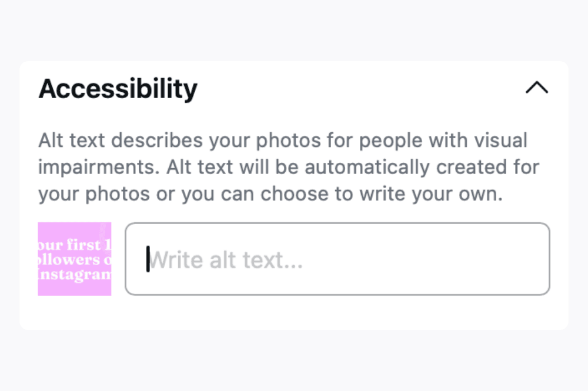Click the word "instagram" on the thumbnail
This screenshot has width=588, height=391.
point(75,275)
